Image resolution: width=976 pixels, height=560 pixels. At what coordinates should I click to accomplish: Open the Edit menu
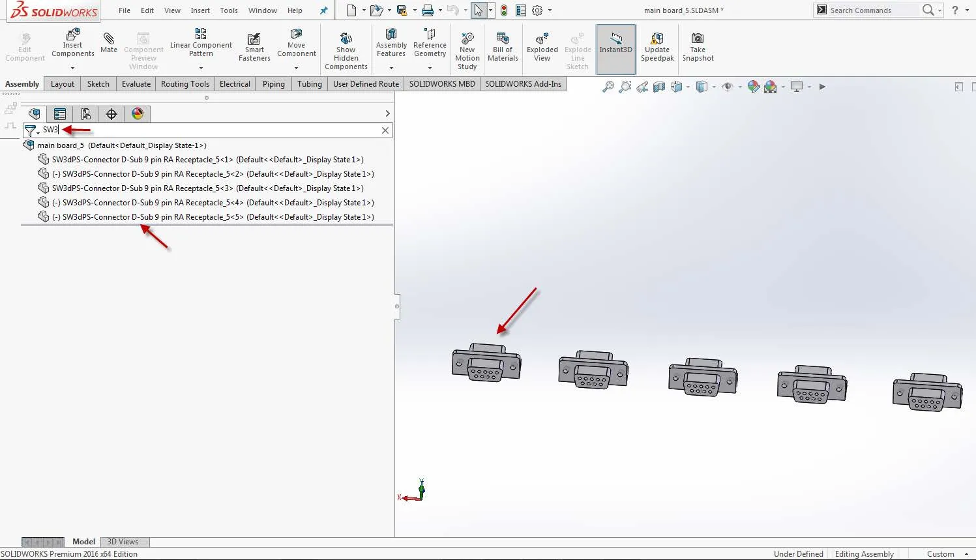pyautogui.click(x=147, y=10)
